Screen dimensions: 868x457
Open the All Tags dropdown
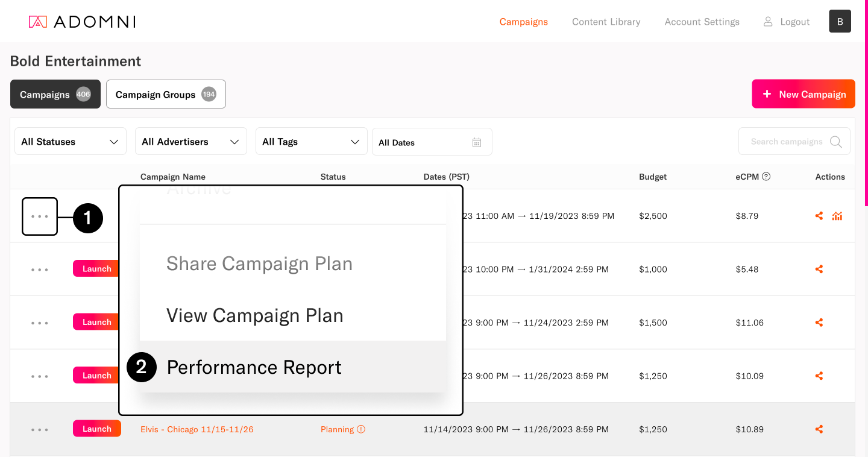(312, 142)
